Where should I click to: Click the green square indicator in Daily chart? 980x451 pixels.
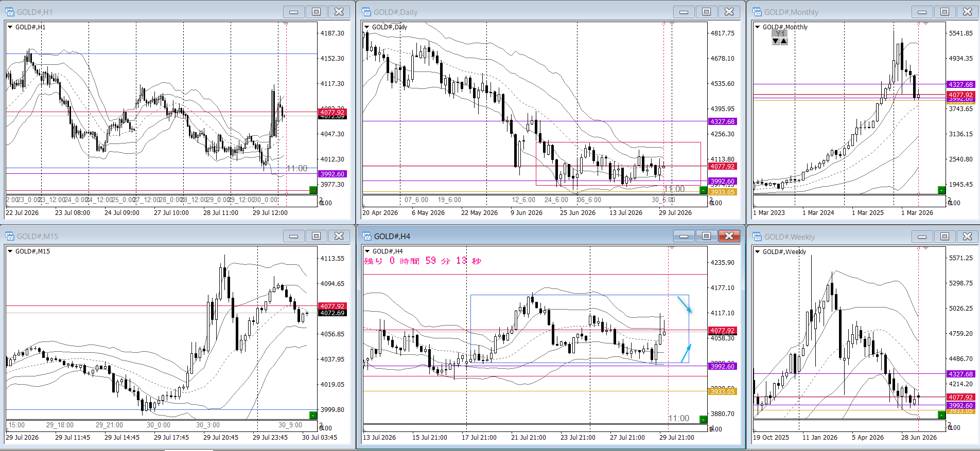click(x=703, y=190)
